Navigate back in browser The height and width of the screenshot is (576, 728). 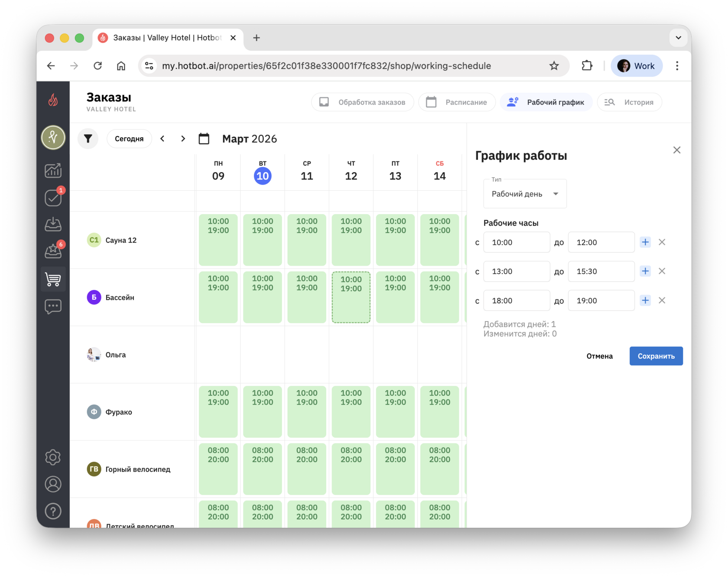51,66
